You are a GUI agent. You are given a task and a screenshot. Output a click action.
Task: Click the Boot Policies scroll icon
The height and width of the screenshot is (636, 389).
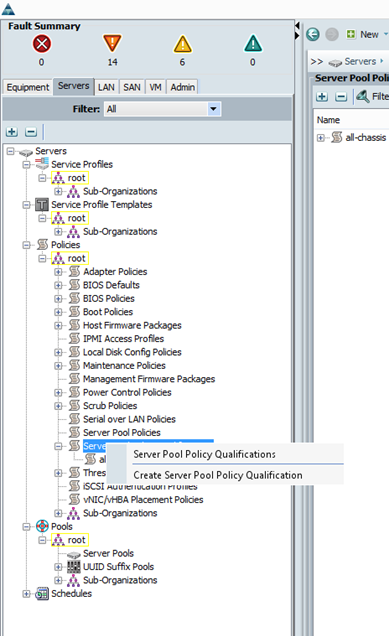[x=74, y=312]
